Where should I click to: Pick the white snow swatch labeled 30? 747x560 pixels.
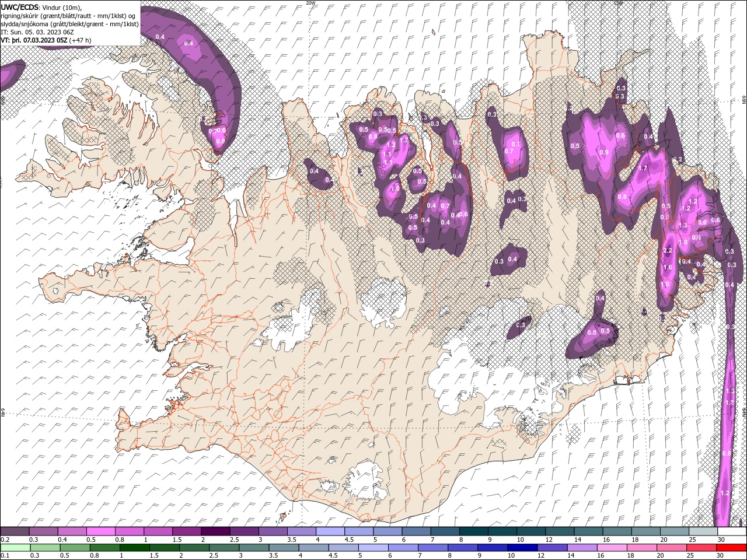[x=731, y=531]
